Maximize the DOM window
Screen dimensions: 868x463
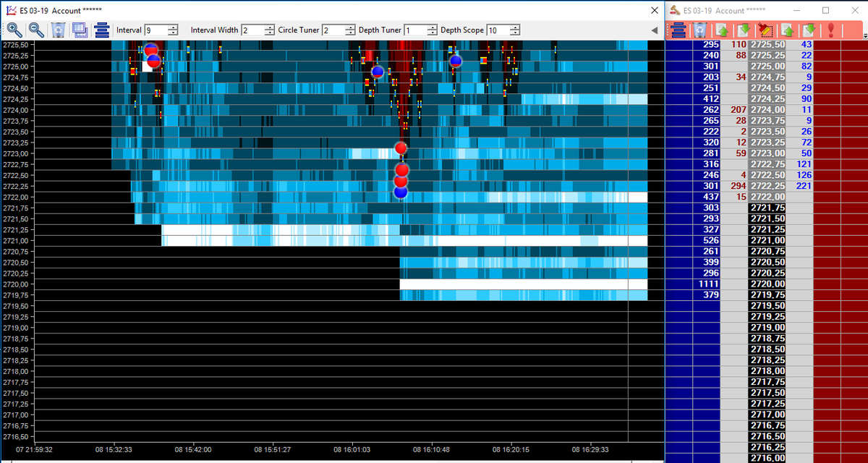coord(826,10)
